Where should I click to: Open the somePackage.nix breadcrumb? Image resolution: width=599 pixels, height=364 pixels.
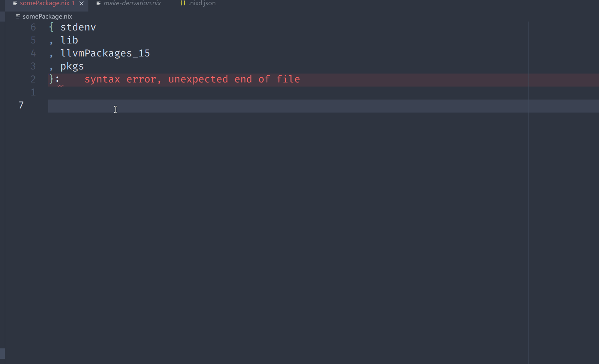(47, 16)
